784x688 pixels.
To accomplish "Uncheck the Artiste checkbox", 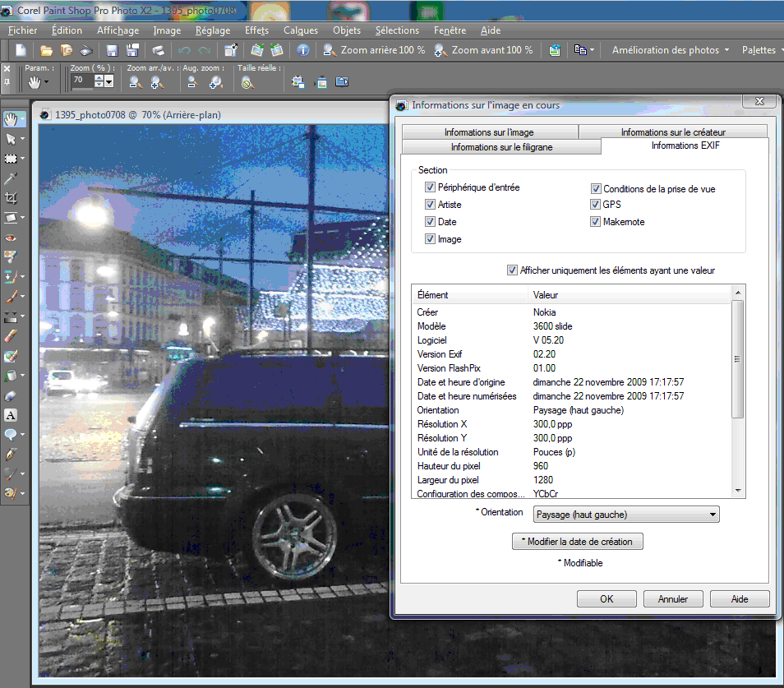I will 430,204.
